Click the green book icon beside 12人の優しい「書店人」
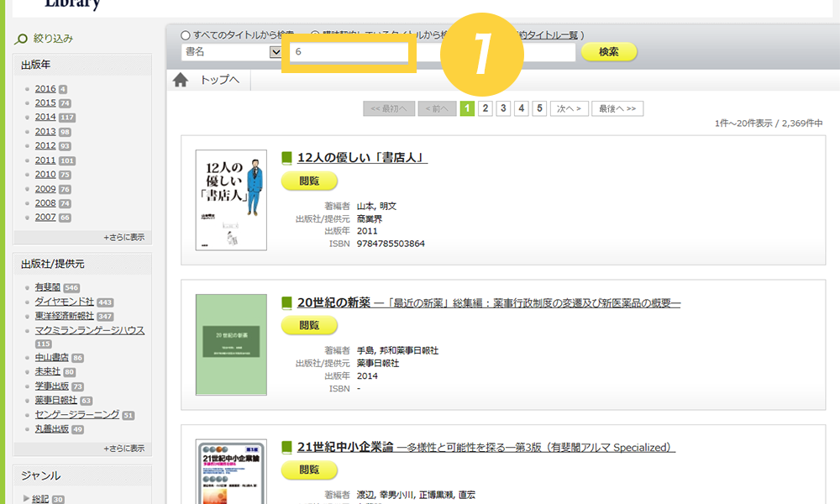Screen dimensions: 840x504 coord(286,158)
